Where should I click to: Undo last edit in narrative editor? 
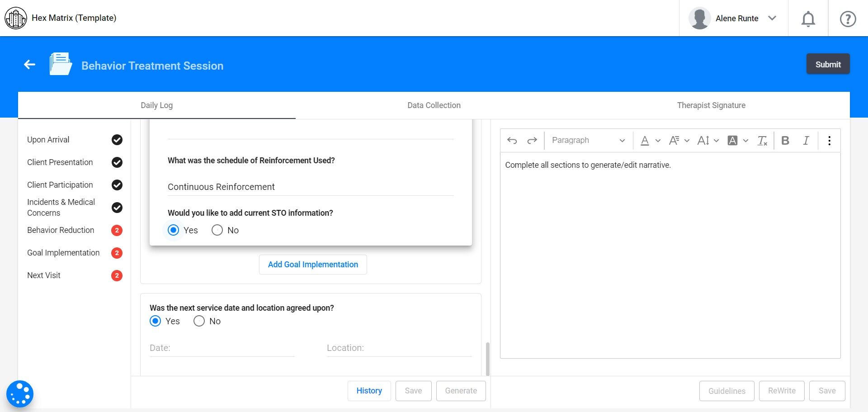click(x=512, y=141)
